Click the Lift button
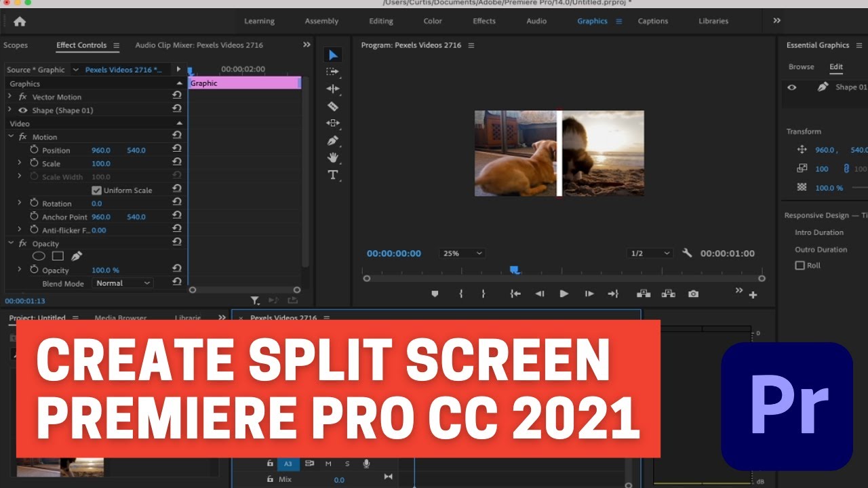 tap(644, 293)
